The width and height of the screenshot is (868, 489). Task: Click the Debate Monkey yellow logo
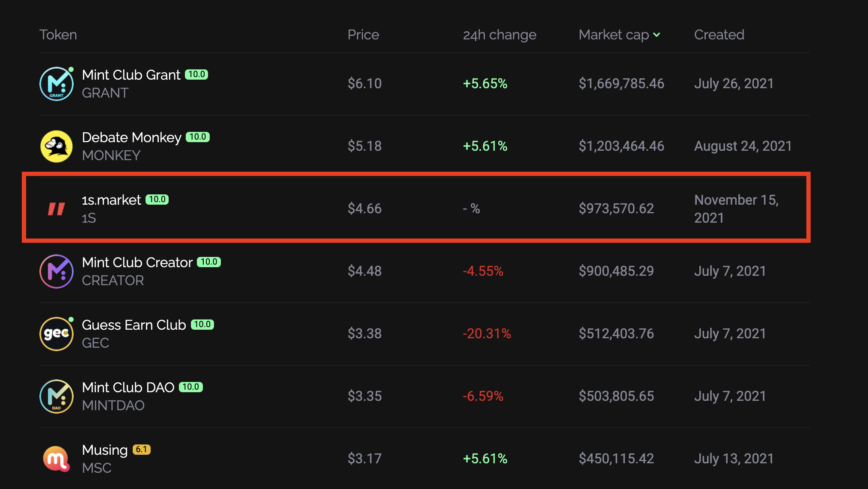point(56,146)
